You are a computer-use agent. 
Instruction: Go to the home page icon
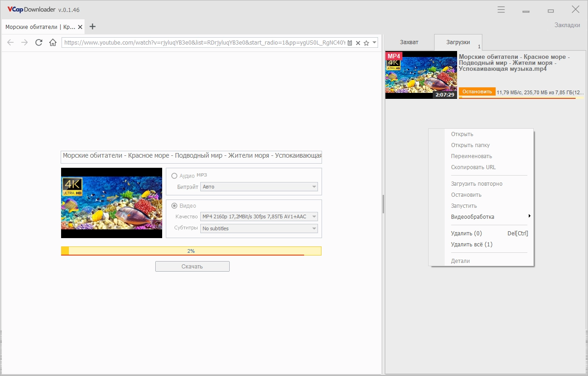[53, 43]
